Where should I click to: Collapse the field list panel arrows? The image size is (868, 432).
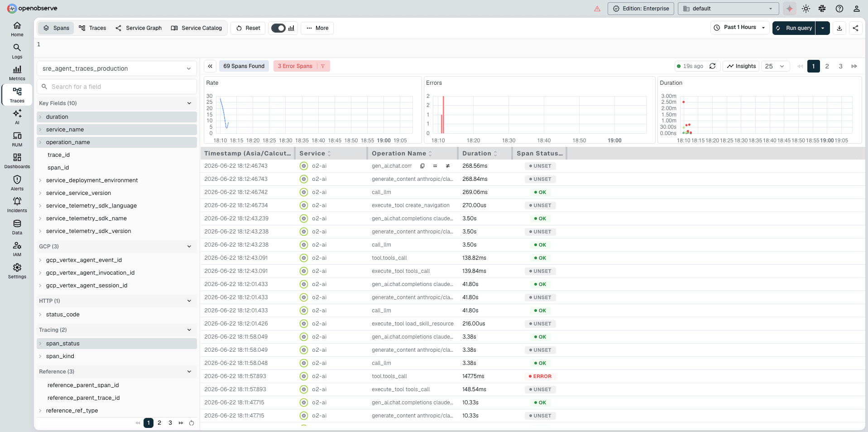(210, 66)
